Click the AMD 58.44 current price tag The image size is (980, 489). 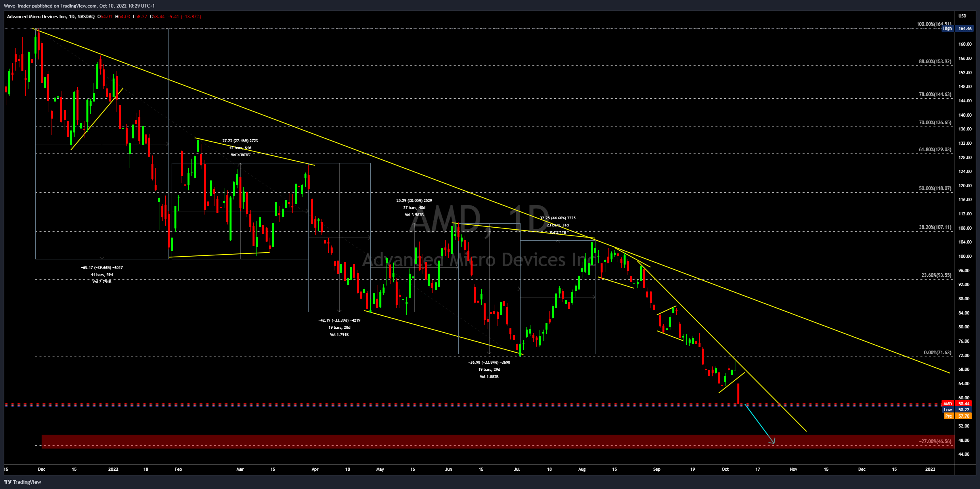(957, 404)
